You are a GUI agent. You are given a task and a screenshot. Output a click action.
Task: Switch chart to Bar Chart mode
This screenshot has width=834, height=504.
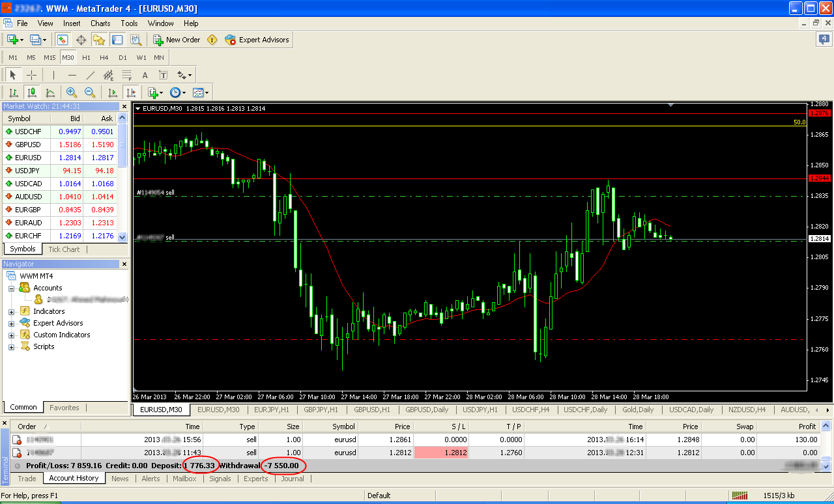(x=13, y=92)
